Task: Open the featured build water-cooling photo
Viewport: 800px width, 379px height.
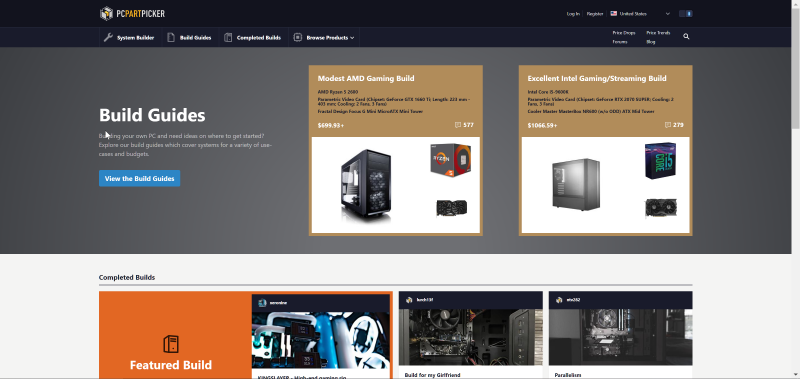Action: (320, 340)
